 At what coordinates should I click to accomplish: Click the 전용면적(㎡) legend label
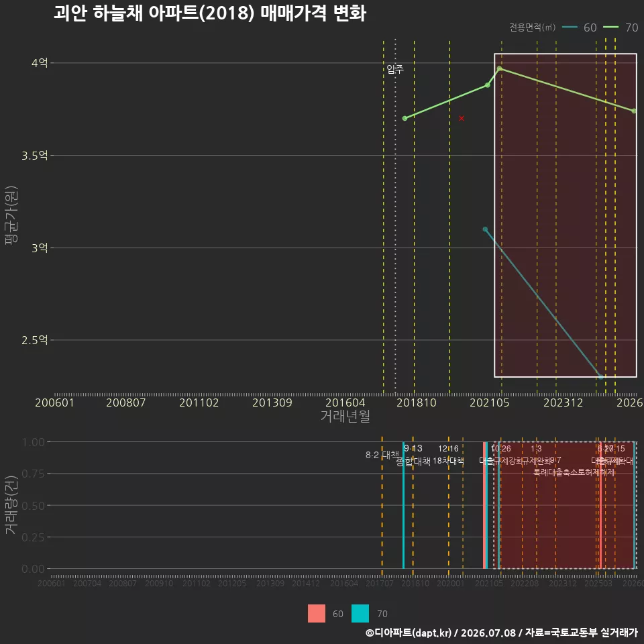point(532,27)
